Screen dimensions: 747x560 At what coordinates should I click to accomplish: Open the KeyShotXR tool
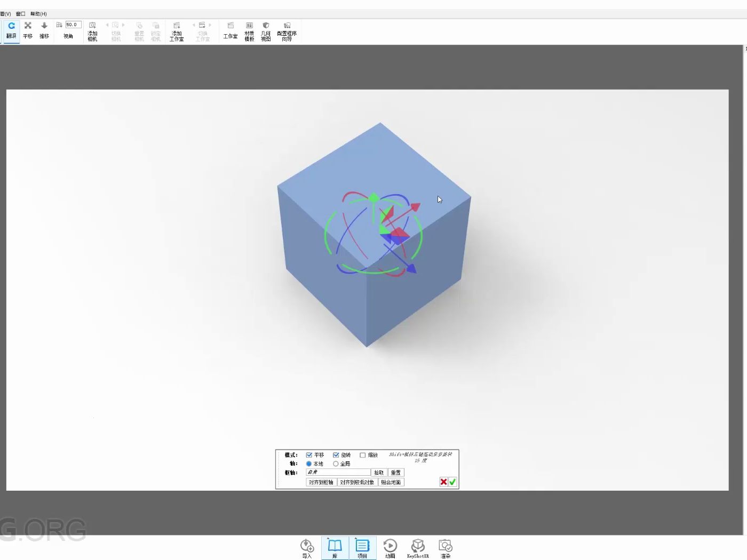tap(418, 548)
